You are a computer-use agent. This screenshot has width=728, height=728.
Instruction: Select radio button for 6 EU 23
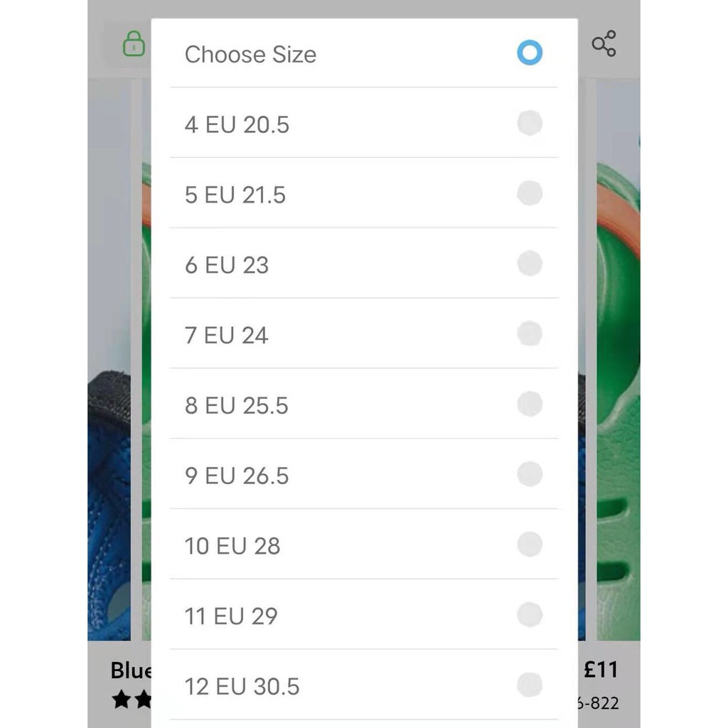[x=530, y=264]
